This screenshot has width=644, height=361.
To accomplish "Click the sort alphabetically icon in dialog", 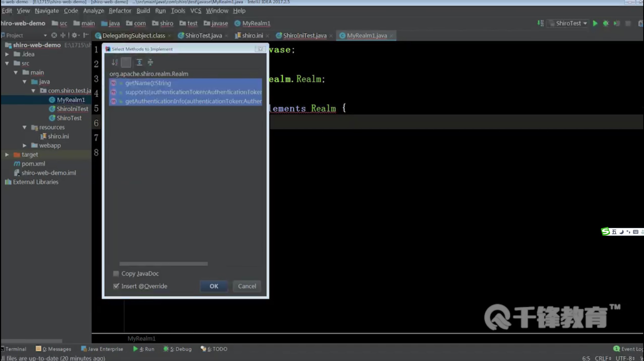I will 114,62.
